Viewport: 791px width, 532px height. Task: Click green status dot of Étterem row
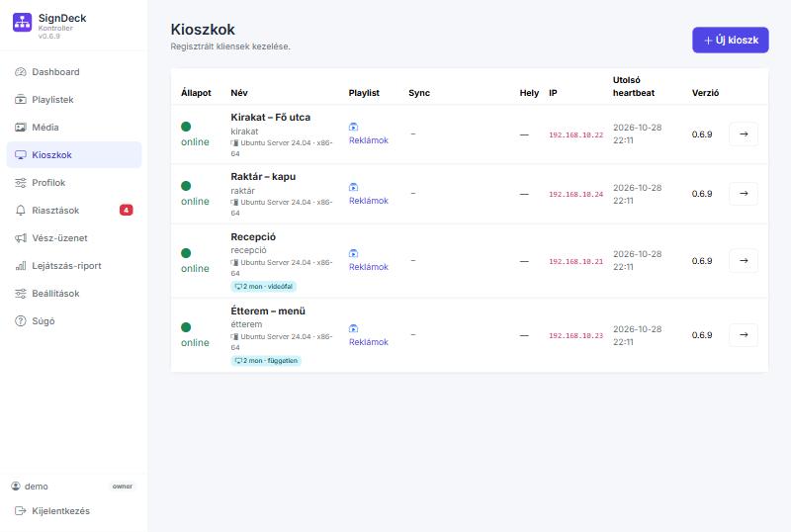[186, 327]
